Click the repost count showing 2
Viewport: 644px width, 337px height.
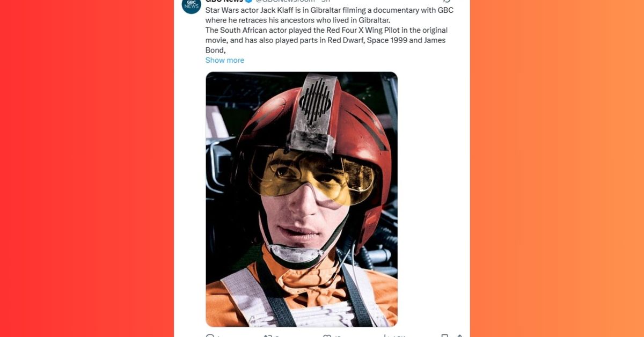(x=275, y=335)
